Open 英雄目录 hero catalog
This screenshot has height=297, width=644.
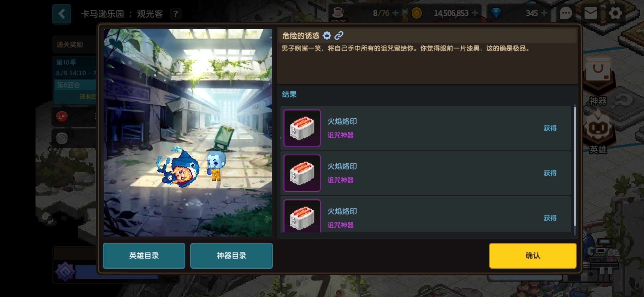[x=144, y=256]
